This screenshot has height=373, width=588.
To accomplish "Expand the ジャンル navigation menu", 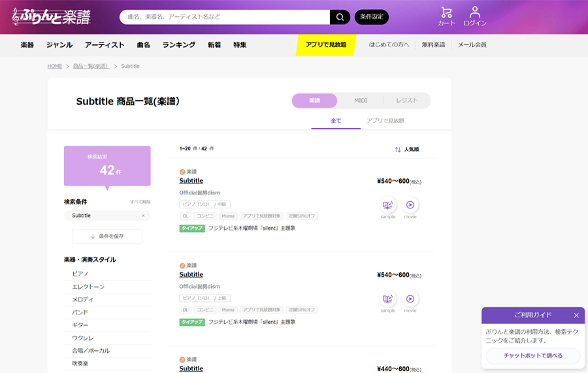I will 59,45.
